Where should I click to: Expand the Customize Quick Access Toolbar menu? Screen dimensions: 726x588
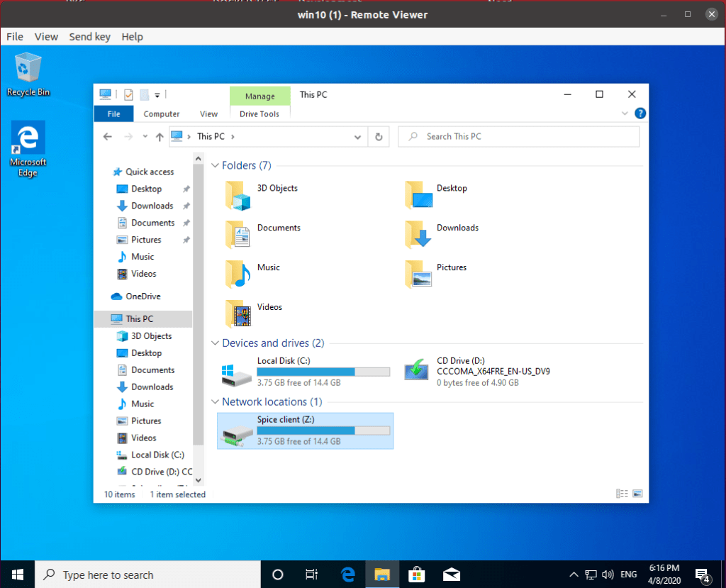pos(157,94)
